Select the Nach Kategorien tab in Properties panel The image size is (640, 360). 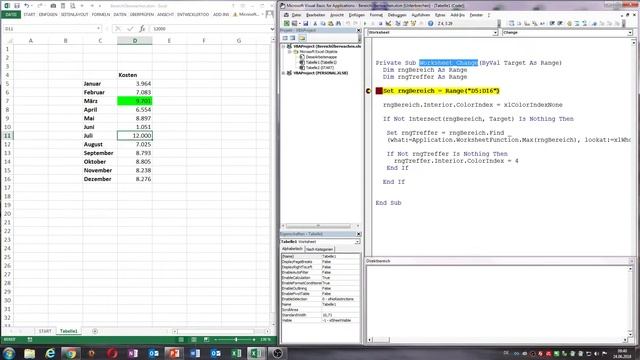(320, 249)
